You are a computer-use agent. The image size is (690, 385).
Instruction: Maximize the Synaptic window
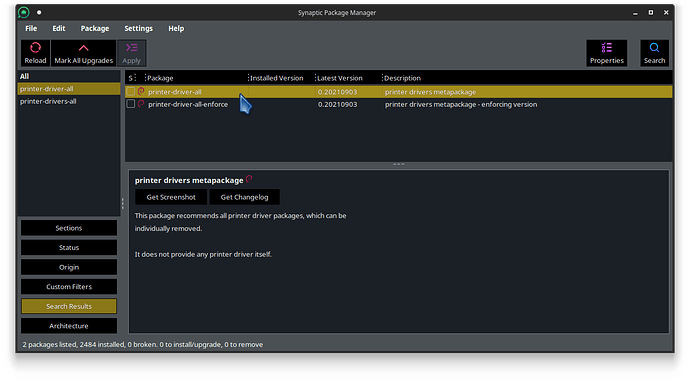click(x=650, y=13)
